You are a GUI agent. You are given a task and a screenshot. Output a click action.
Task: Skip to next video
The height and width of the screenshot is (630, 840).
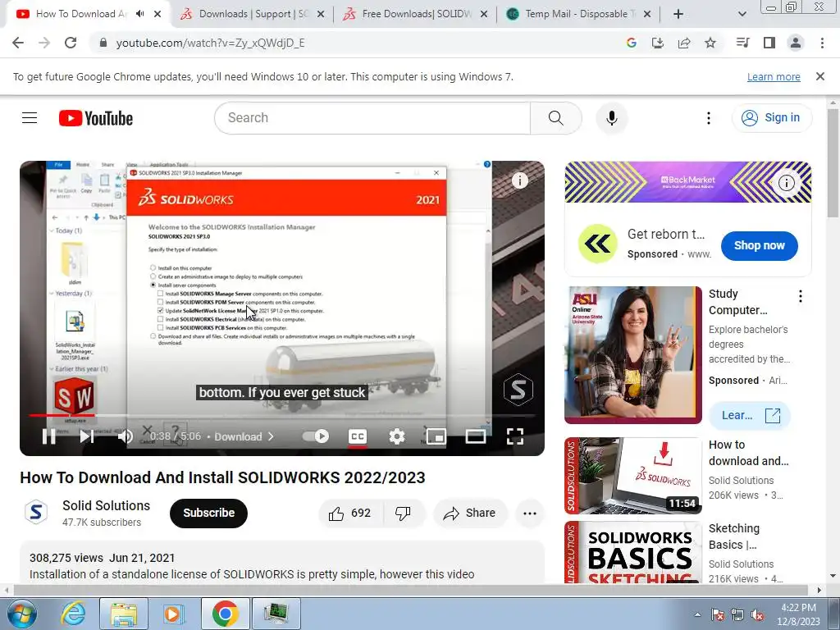click(x=86, y=436)
